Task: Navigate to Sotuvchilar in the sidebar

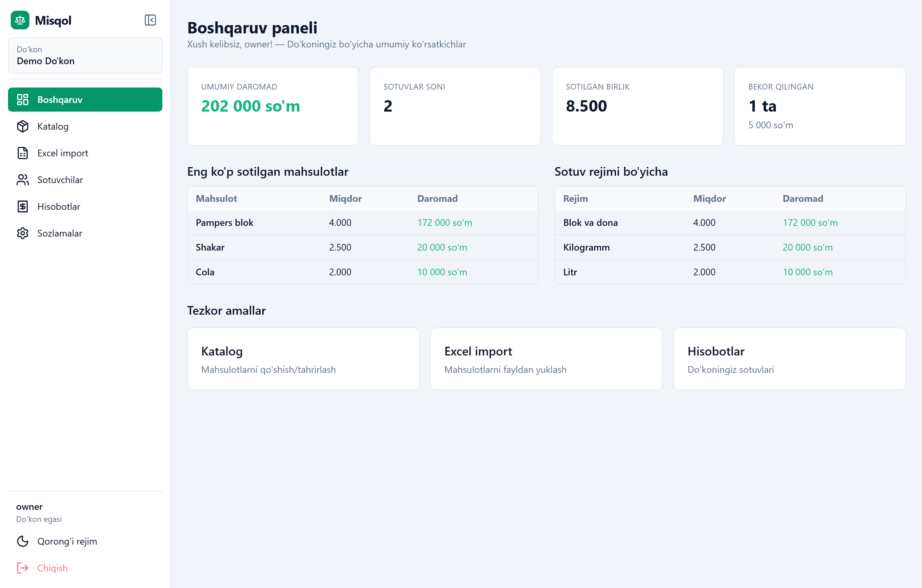Action: [x=85, y=180]
